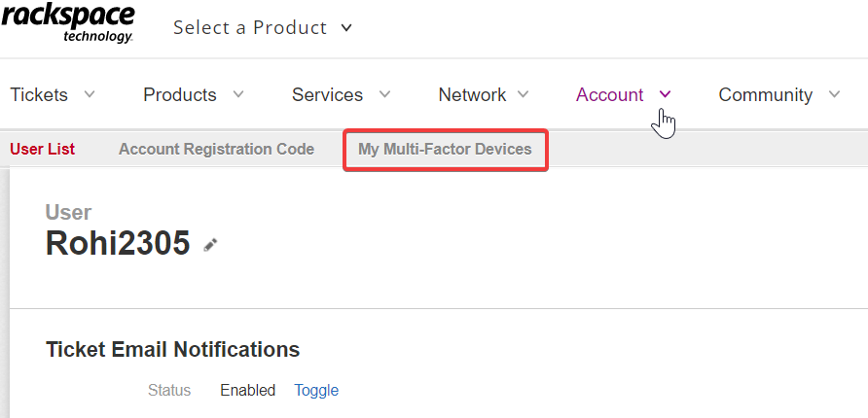Go to the Account Registration Code tab
Viewport: 868px width, 418px height.
point(216,150)
